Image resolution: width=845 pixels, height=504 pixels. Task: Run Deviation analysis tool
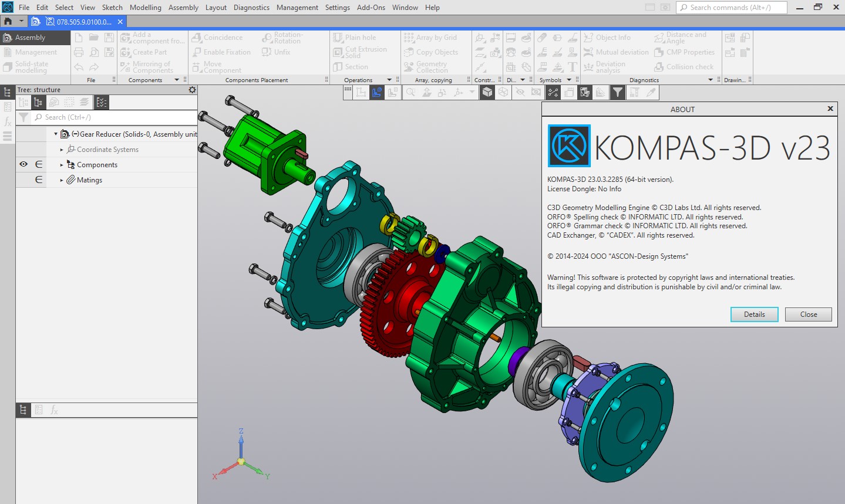coord(604,67)
